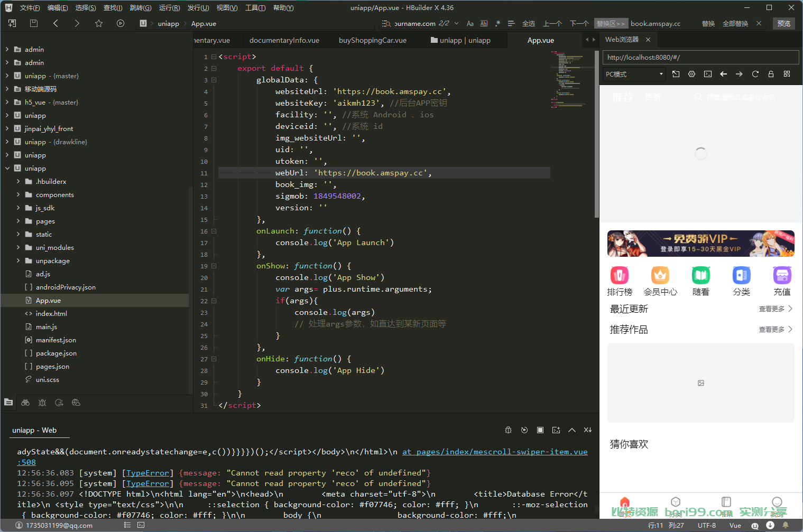This screenshot has width=803, height=532.
Task: Click 下一个 find next button
Action: [x=579, y=23]
